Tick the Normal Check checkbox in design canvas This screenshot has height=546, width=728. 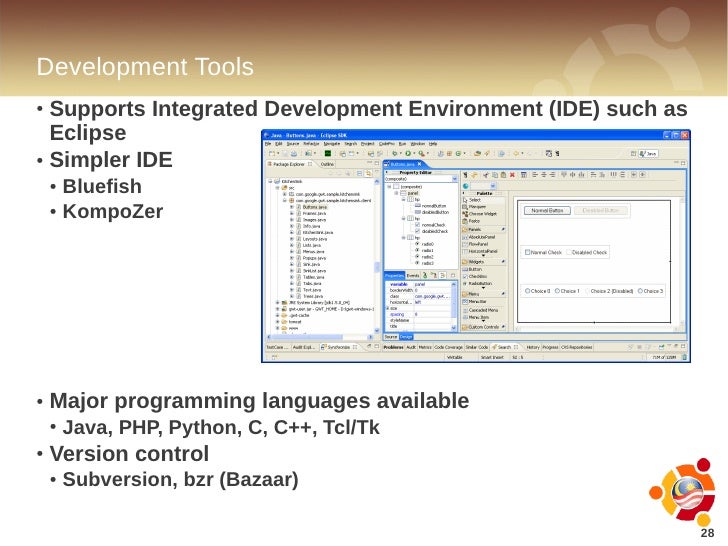pyautogui.click(x=527, y=252)
